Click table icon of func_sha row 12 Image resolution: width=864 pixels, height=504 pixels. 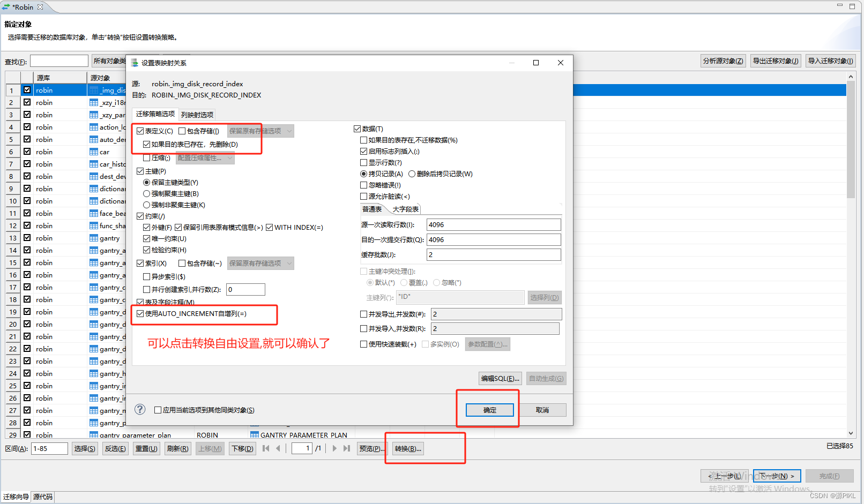(x=94, y=225)
